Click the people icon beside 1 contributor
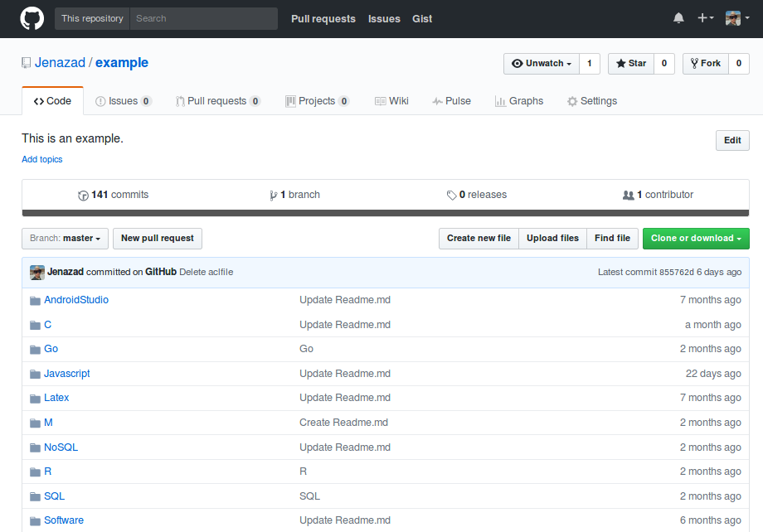The image size is (763, 532). 628,195
